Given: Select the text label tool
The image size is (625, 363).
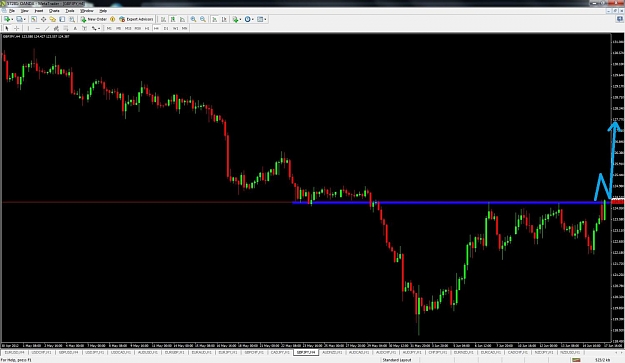Looking at the screenshot, I should pos(85,28).
